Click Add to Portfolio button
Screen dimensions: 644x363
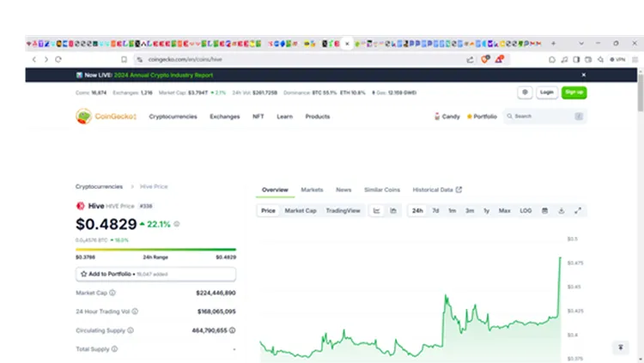point(155,274)
